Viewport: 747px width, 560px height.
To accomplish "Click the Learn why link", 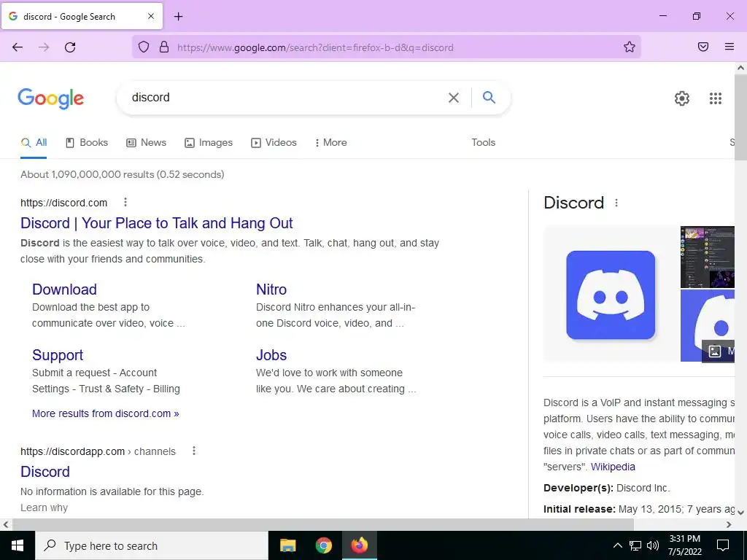I will tap(44, 507).
